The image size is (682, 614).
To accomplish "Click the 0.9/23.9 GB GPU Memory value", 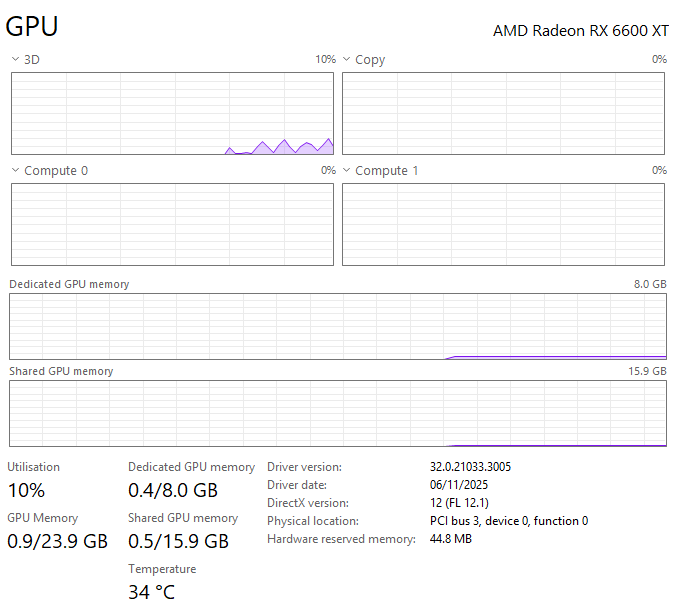I will tap(57, 541).
